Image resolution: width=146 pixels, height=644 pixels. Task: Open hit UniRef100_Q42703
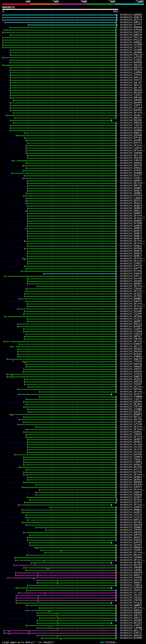[131, 20]
